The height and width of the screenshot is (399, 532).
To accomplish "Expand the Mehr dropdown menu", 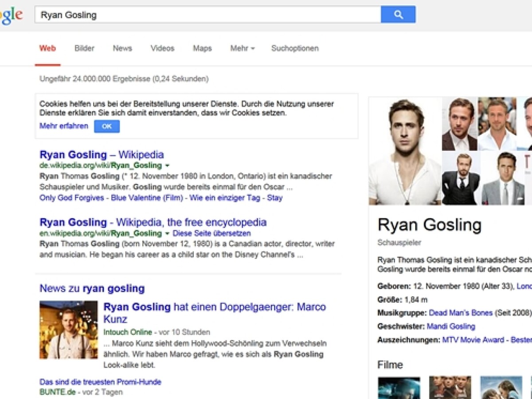I will coord(242,48).
